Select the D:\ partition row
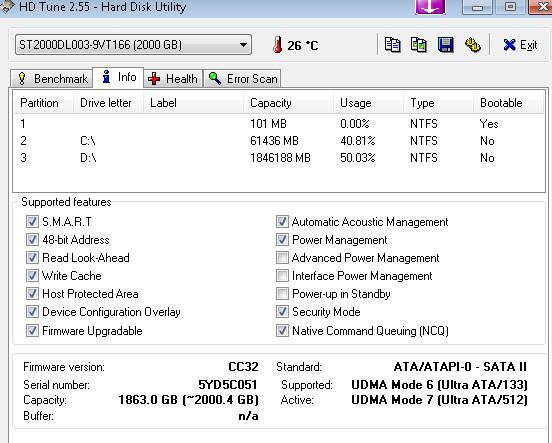Viewport: 552px width, 443px height. [279, 158]
